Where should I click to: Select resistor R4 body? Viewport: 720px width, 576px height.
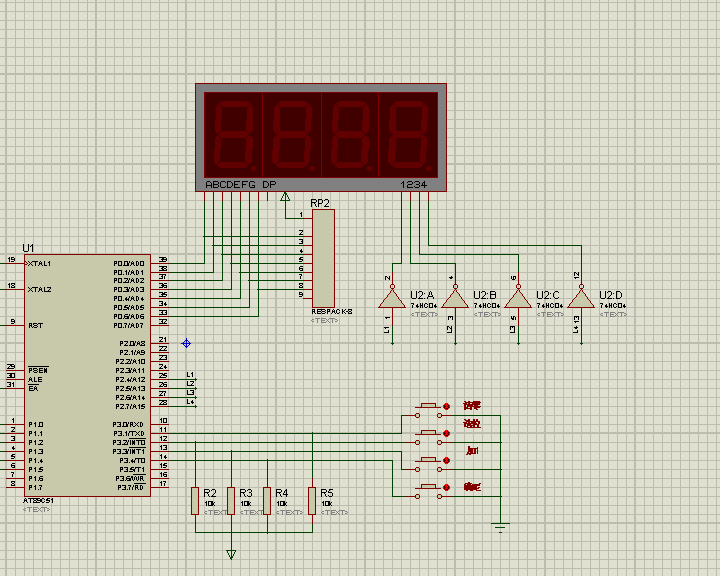click(x=267, y=501)
